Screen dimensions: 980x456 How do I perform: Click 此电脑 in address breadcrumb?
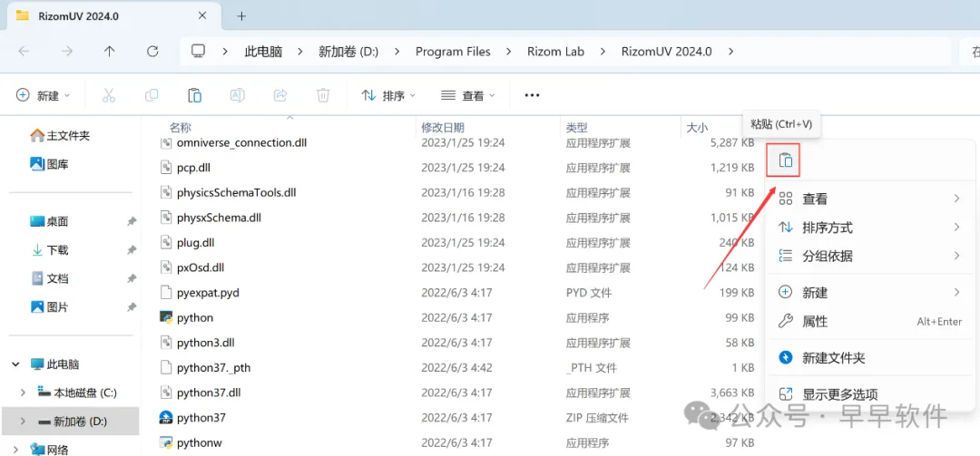click(263, 52)
